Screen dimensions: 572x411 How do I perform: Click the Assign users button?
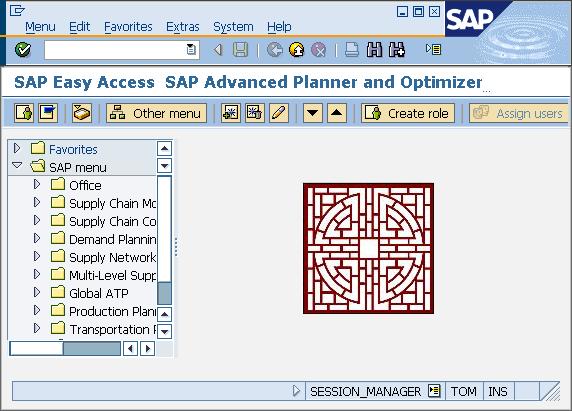point(519,113)
